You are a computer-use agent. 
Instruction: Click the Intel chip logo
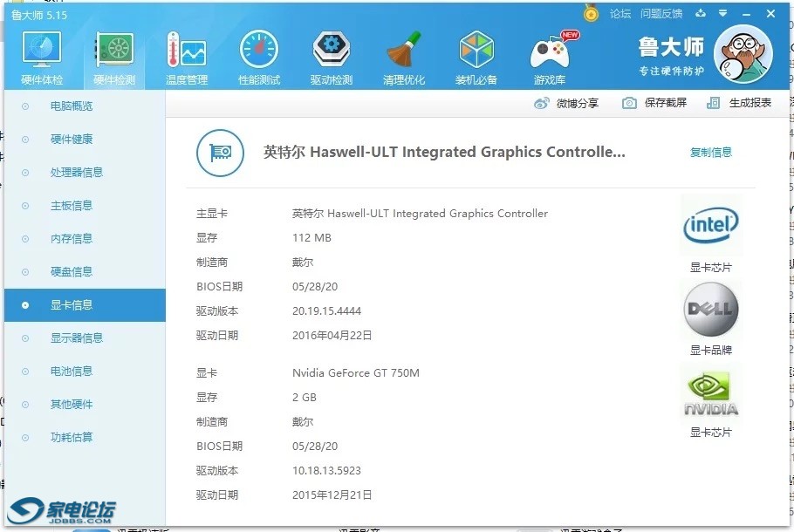(x=711, y=225)
